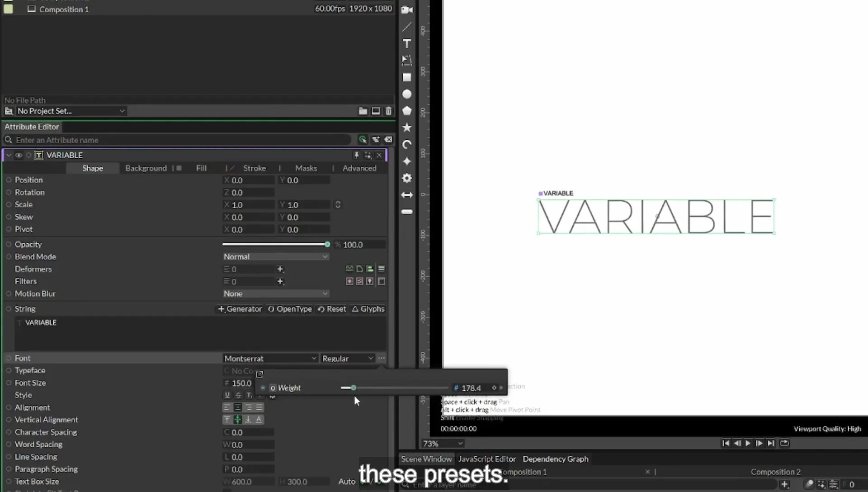This screenshot has height=492, width=868.
Task: Click the OpenType button
Action: click(x=289, y=309)
